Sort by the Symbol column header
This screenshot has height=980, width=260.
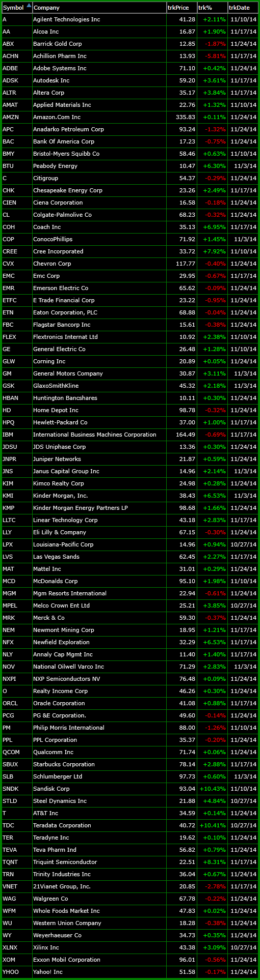pyautogui.click(x=17, y=8)
